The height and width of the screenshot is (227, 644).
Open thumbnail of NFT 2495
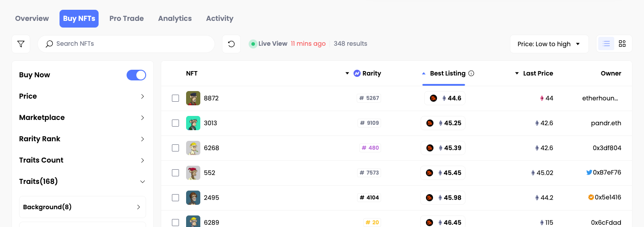click(x=193, y=198)
